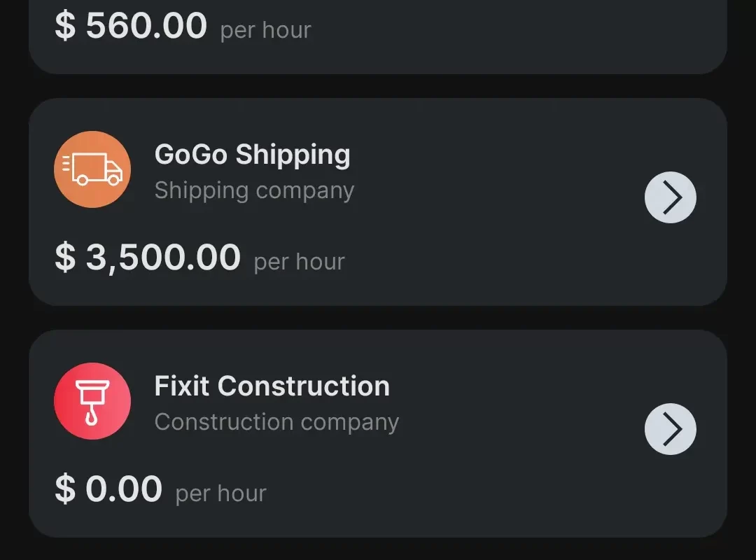Select the GoGo Shipping title
The image size is (756, 560).
click(252, 155)
